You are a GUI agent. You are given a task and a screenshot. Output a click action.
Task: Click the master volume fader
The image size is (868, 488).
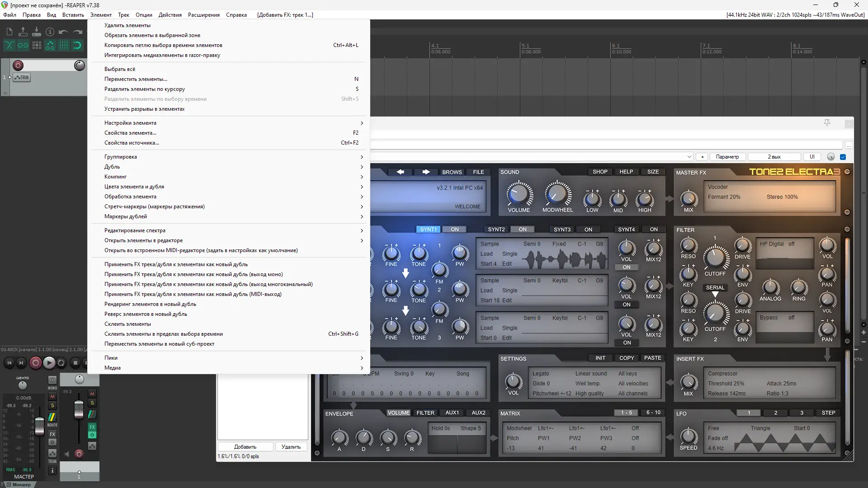coord(40,426)
